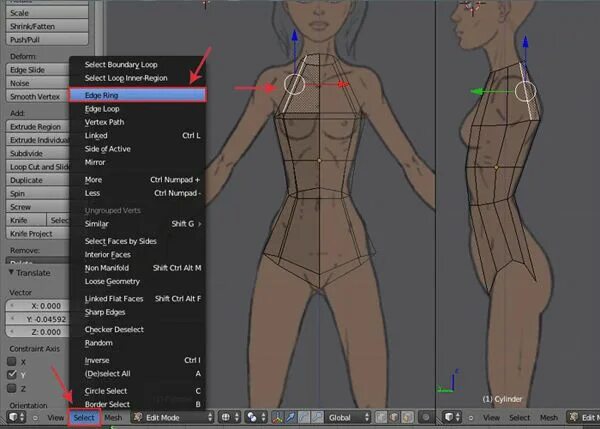
Task: Open the viewport shading dropdown
Action: coord(228,417)
